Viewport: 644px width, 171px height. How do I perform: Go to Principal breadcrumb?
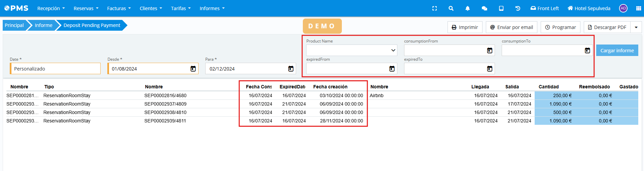tap(14, 25)
